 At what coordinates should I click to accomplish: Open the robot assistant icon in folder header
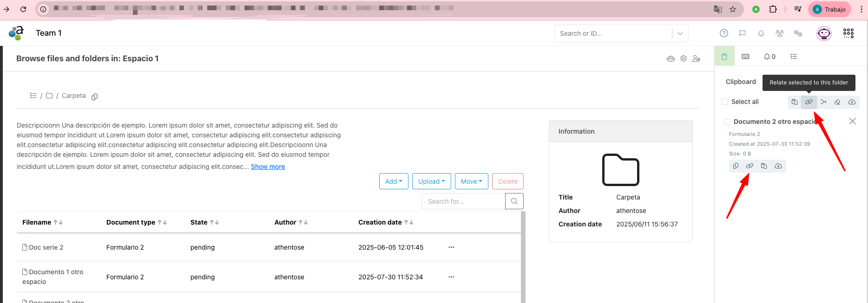[x=671, y=59]
